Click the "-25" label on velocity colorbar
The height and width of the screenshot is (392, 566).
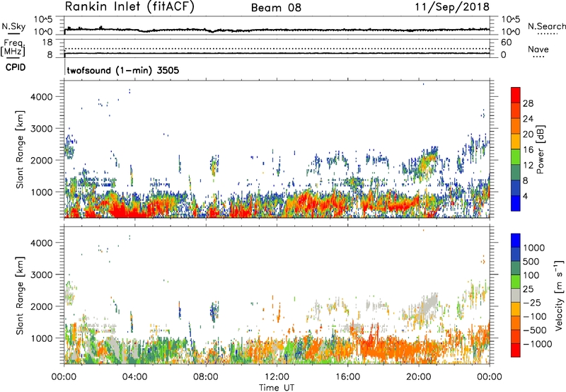click(x=532, y=302)
